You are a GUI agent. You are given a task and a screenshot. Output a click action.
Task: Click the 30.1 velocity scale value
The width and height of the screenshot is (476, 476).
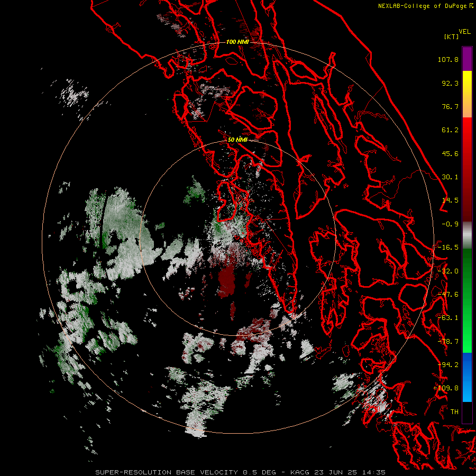pyautogui.click(x=450, y=177)
